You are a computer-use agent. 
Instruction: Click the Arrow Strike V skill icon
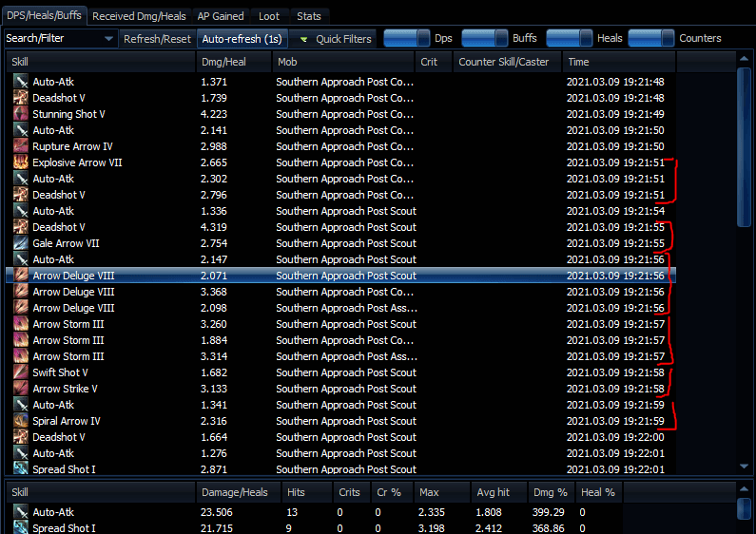(x=20, y=389)
